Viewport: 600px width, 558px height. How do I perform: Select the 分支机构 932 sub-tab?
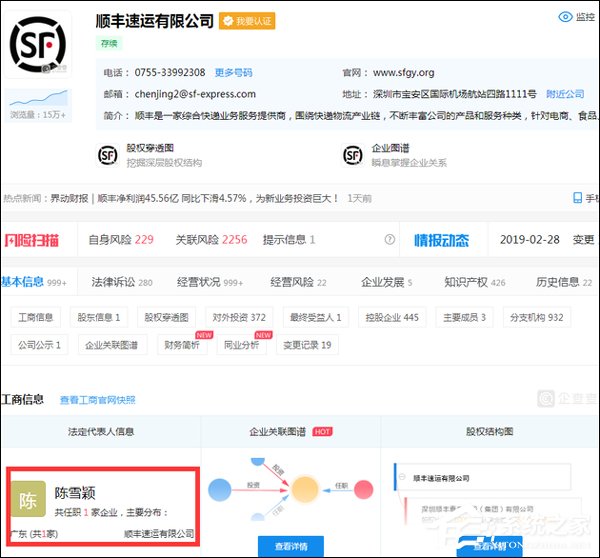pyautogui.click(x=537, y=317)
